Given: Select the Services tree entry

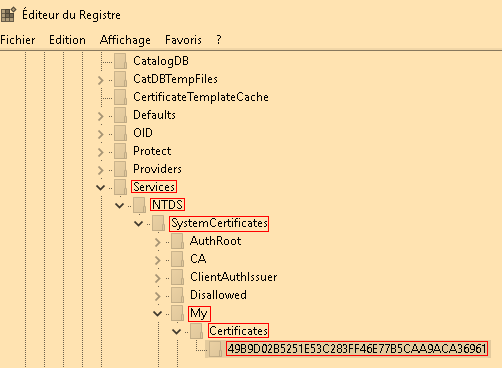Looking at the screenshot, I should coord(154,187).
